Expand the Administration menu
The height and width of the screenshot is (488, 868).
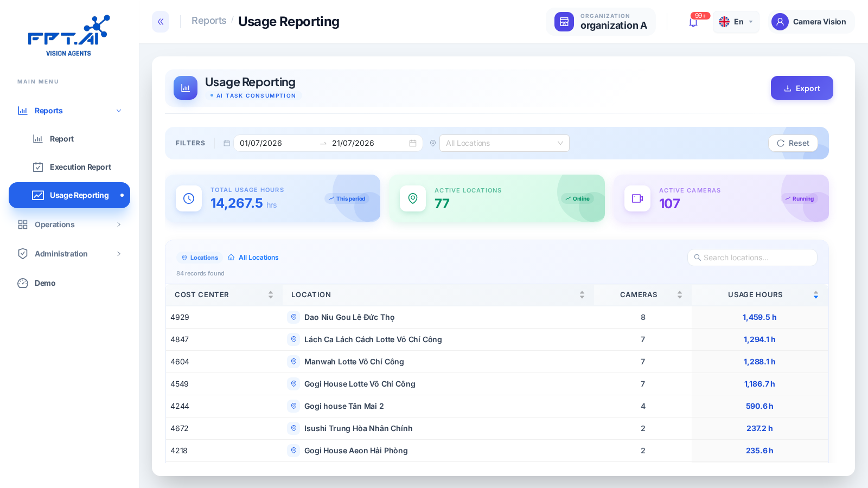(69, 254)
